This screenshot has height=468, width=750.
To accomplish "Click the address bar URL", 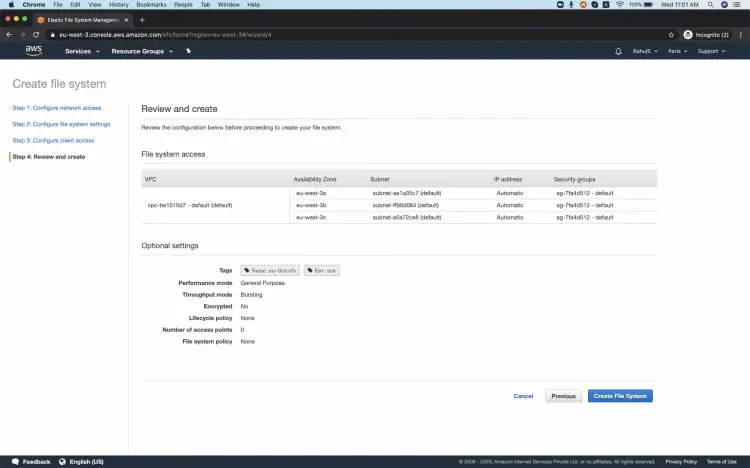I will coord(165,35).
